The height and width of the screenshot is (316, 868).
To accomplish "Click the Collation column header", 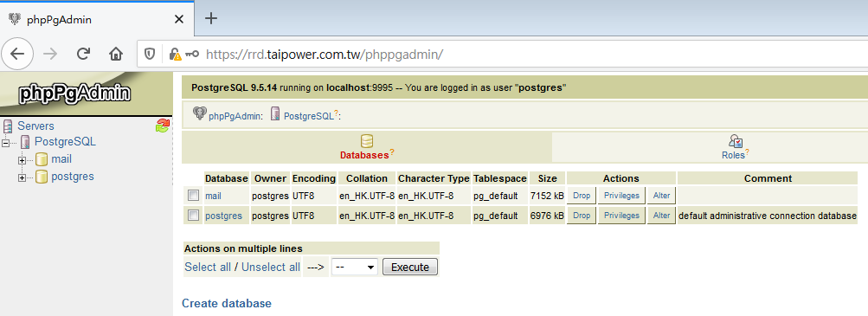I will tap(366, 178).
